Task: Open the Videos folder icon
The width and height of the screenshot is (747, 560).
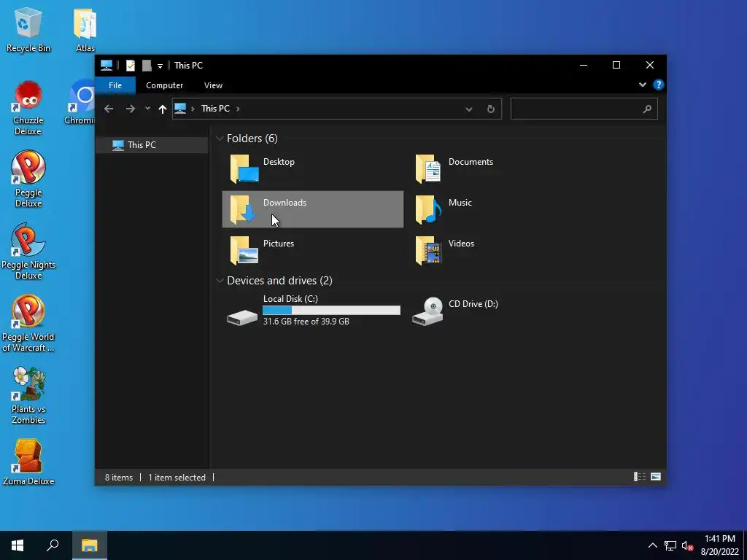Action: coord(427,251)
